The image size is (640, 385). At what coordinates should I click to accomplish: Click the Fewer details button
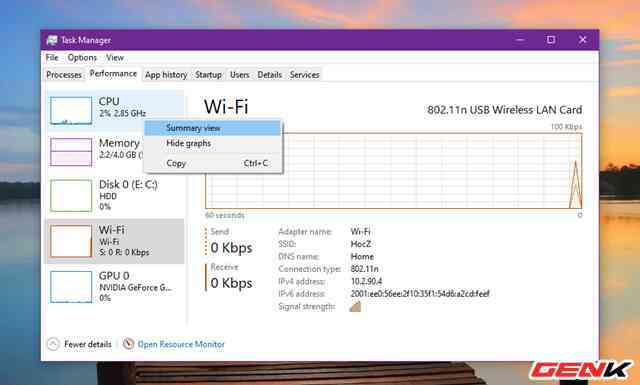tap(79, 344)
